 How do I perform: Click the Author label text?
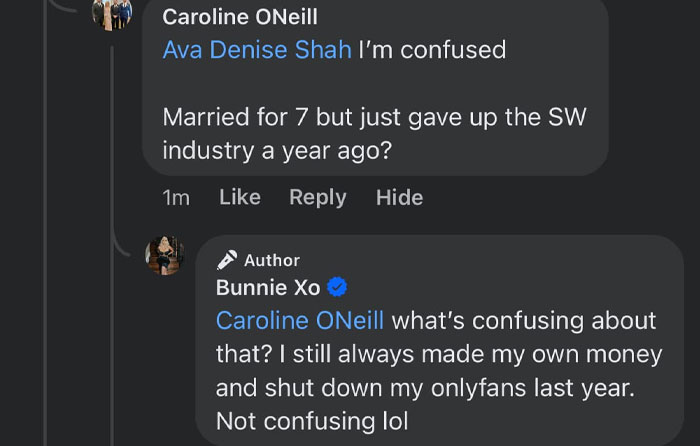click(272, 260)
